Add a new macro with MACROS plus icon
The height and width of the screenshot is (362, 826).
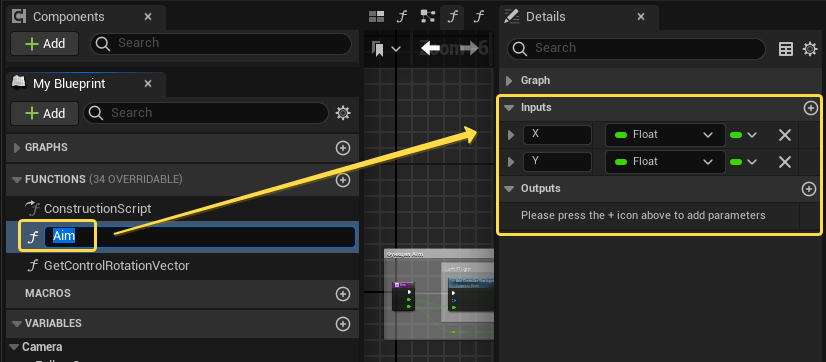point(343,293)
